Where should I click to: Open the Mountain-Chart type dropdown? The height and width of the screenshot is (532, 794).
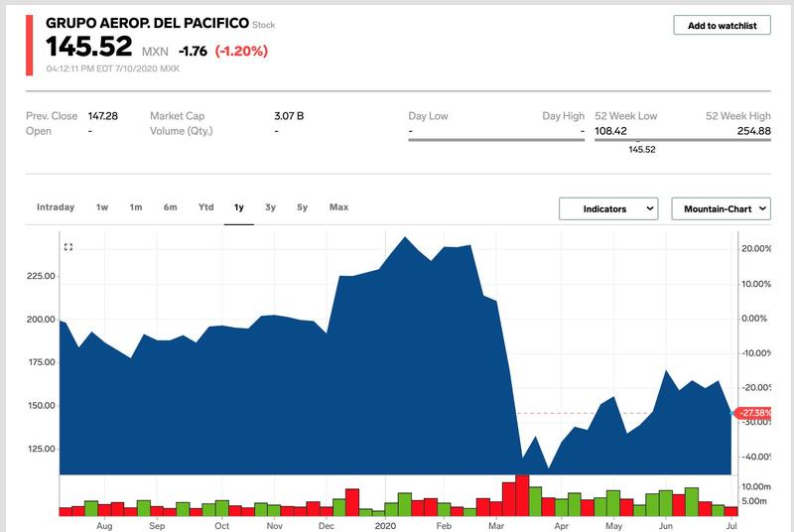click(x=721, y=209)
